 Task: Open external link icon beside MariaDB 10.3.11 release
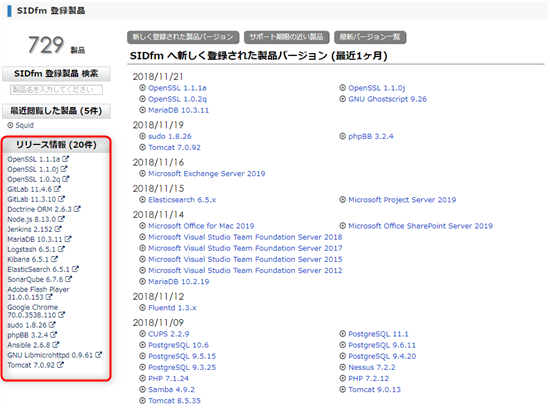(68, 239)
